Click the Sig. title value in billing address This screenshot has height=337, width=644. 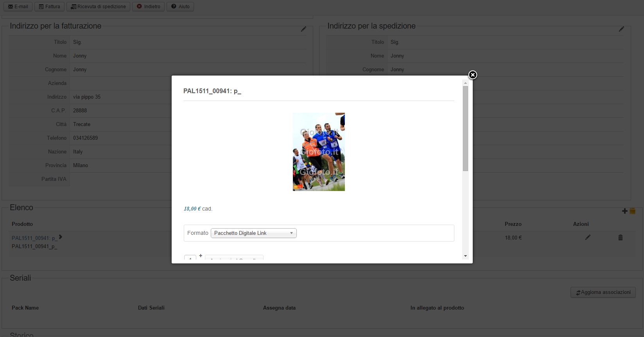click(x=77, y=42)
